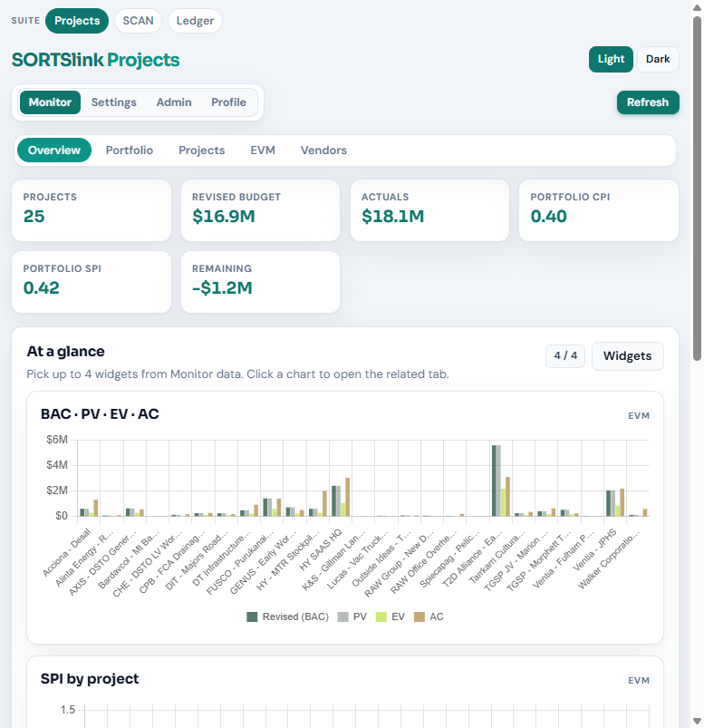
Task: Click the EVM tag on SPI chart
Action: (x=639, y=681)
